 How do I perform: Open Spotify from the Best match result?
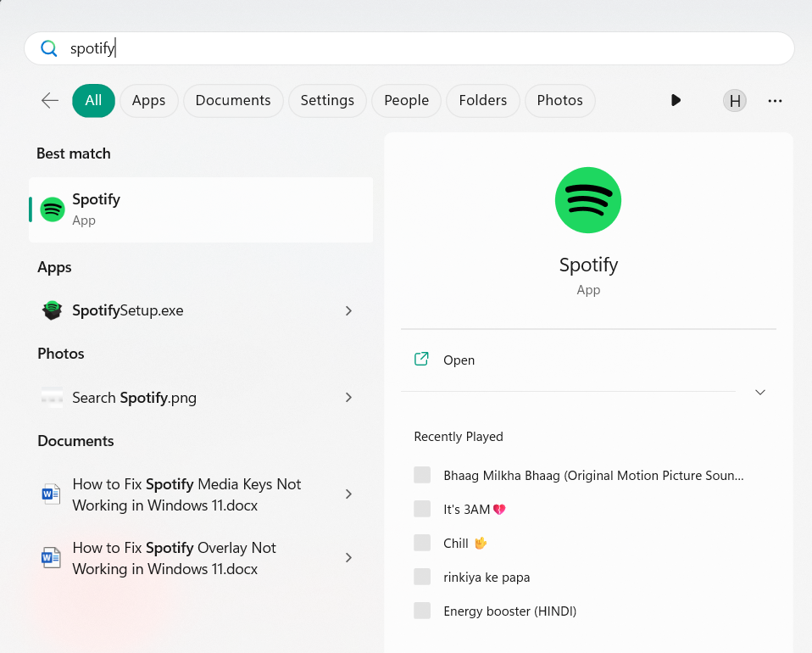tap(200, 209)
